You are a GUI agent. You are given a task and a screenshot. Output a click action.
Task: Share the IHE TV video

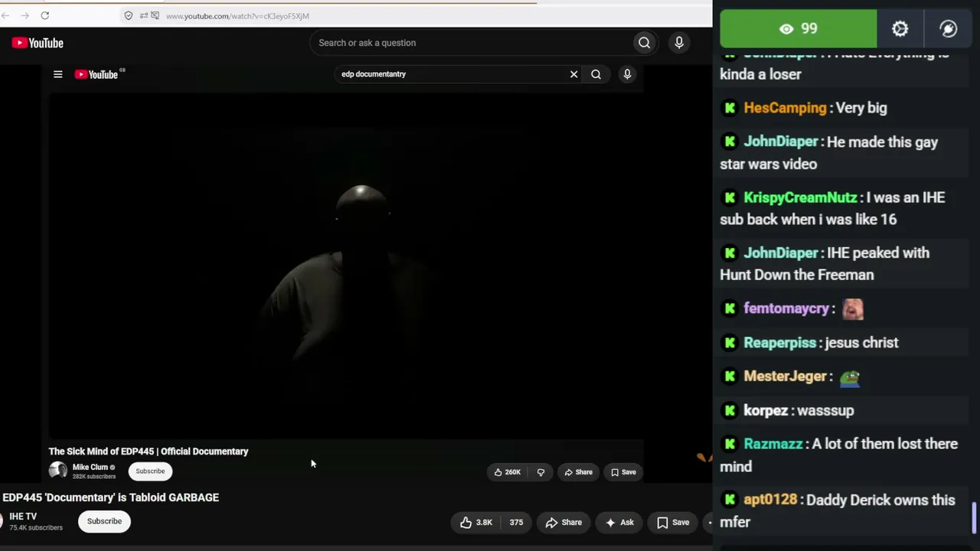point(563,523)
